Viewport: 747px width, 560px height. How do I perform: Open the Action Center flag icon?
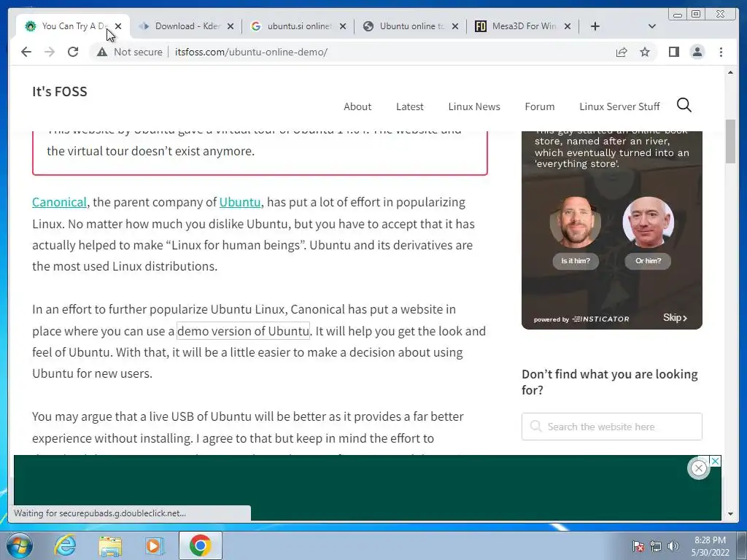tap(638, 546)
